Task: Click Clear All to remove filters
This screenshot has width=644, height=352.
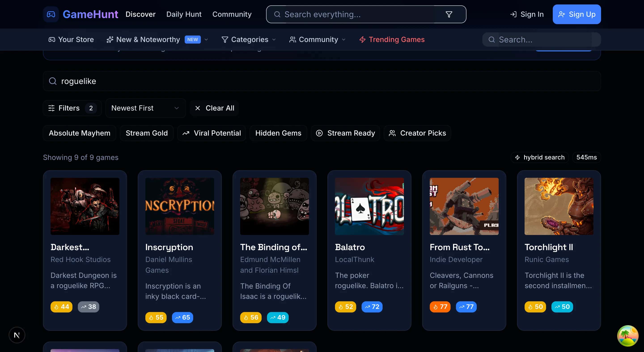Action: click(214, 108)
